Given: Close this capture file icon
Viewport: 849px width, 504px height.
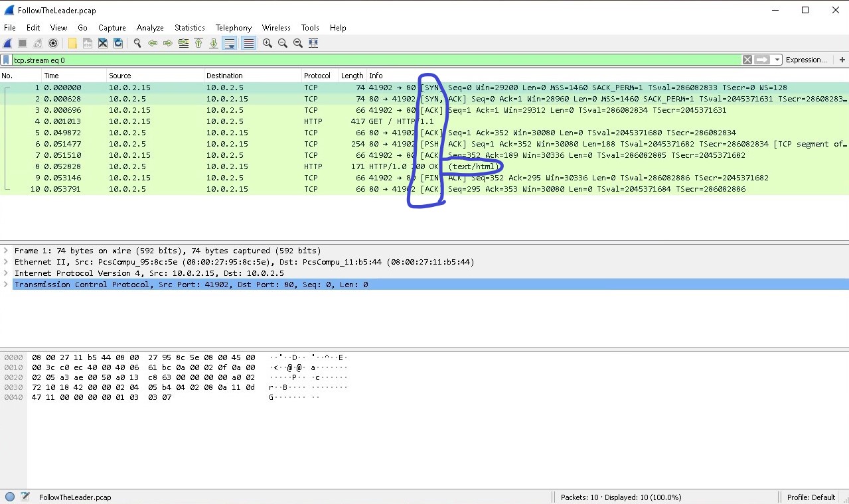Looking at the screenshot, I should tap(103, 43).
